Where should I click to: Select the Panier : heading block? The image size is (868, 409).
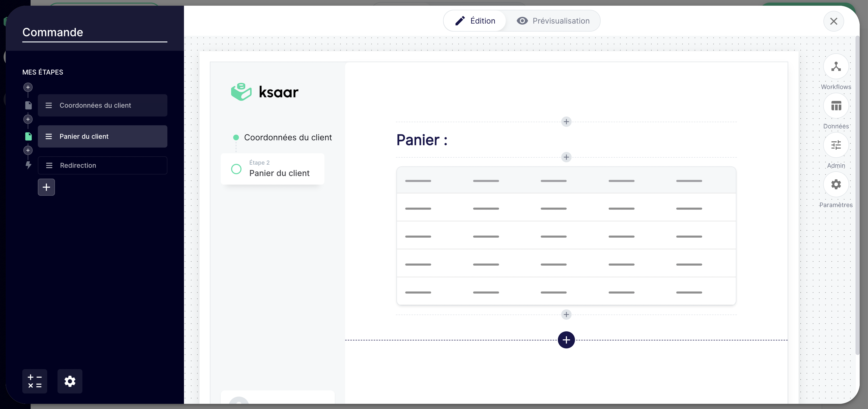point(422,140)
